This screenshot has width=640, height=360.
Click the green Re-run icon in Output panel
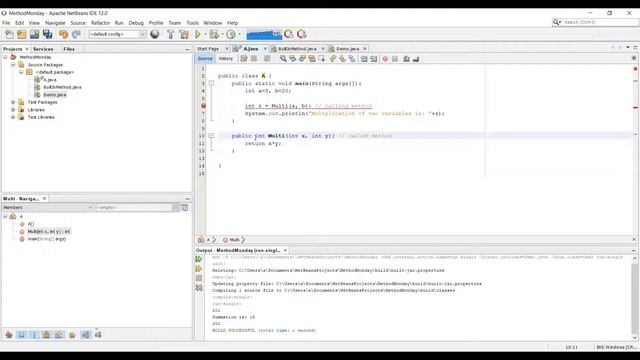pos(199,259)
